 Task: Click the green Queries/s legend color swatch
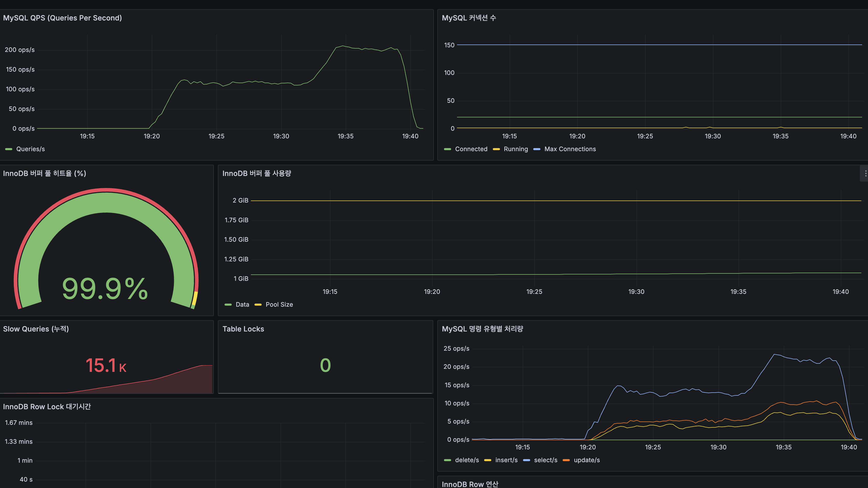(x=9, y=149)
